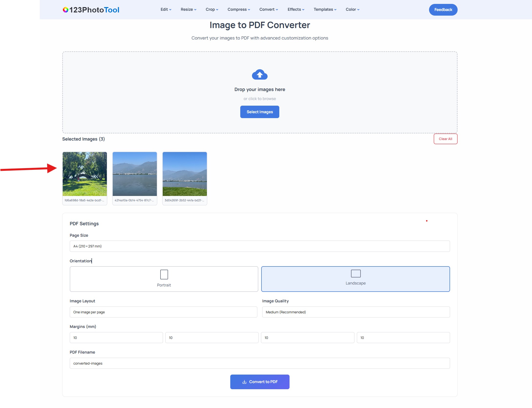The width and height of the screenshot is (532, 408).
Task: Click the second margin input field
Action: (212, 338)
